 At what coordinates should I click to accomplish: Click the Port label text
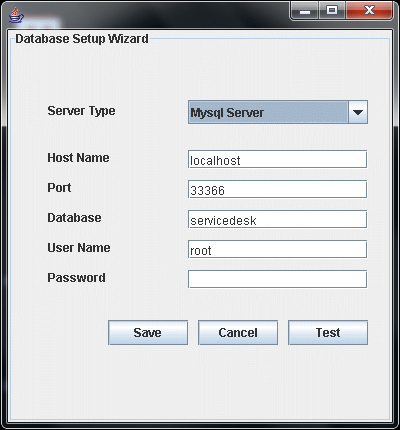(59, 188)
